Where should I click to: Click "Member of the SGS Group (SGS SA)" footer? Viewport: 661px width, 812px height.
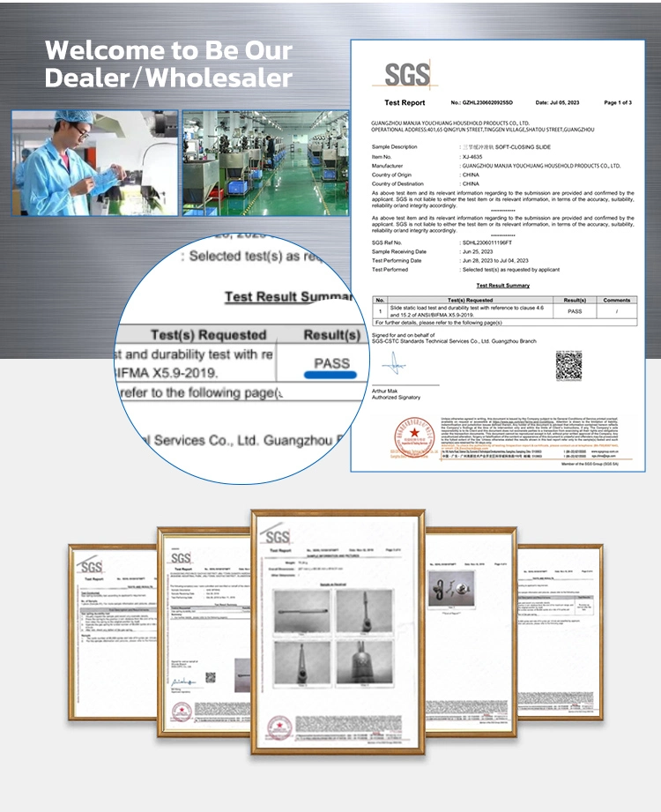pos(590,464)
